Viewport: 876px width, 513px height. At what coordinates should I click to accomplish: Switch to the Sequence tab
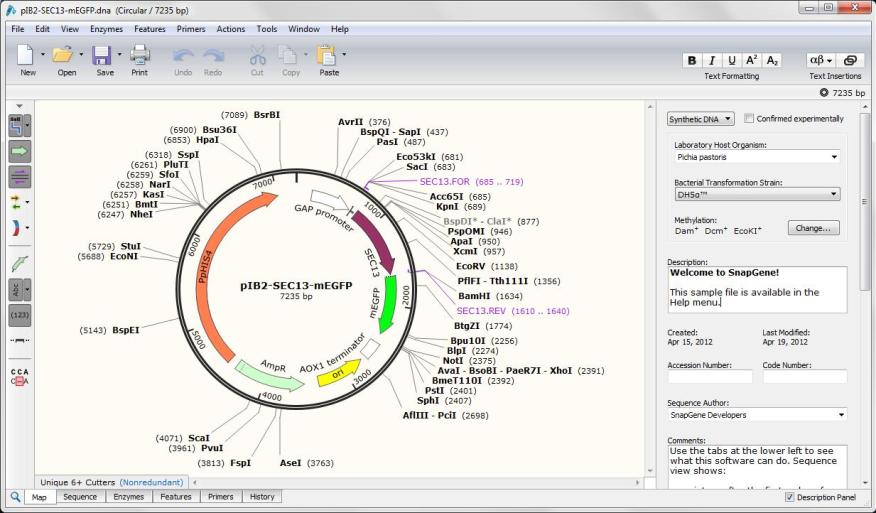[80, 497]
